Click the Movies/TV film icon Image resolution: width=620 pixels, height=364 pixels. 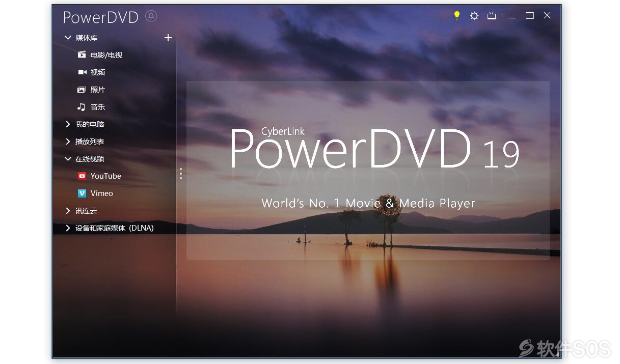tap(82, 55)
